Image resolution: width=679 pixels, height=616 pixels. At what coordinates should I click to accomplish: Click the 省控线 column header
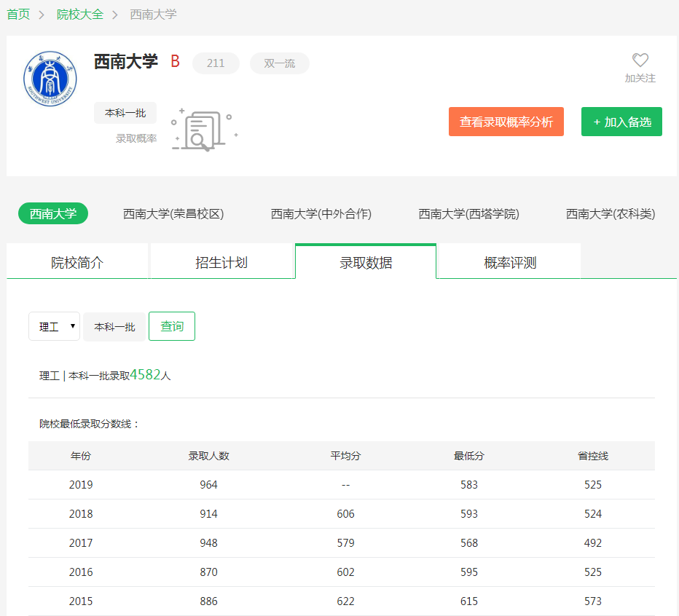593,456
